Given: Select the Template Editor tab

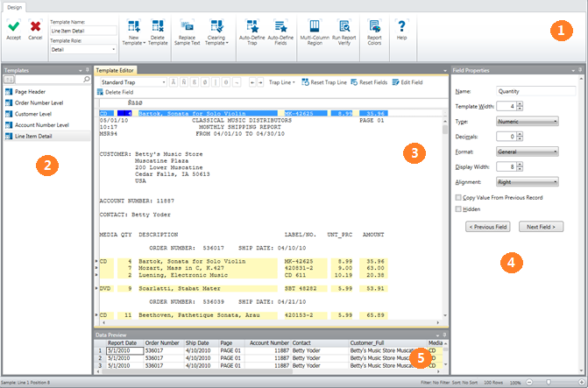Looking at the screenshot, I should click(115, 68).
